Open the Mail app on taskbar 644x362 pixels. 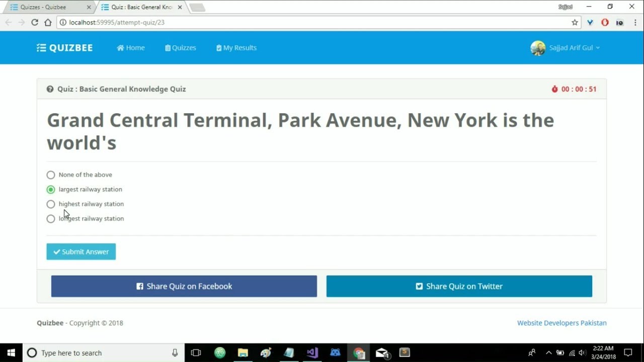[382, 353]
